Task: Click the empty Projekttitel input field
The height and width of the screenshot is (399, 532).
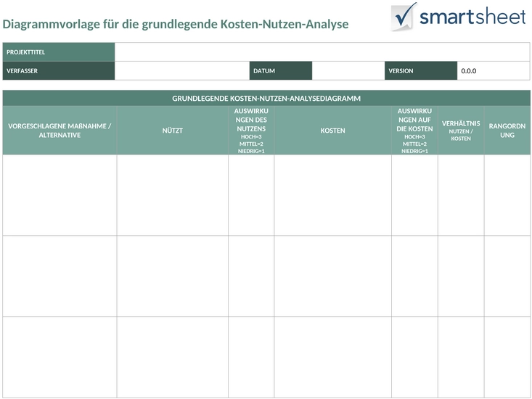Action: point(322,52)
